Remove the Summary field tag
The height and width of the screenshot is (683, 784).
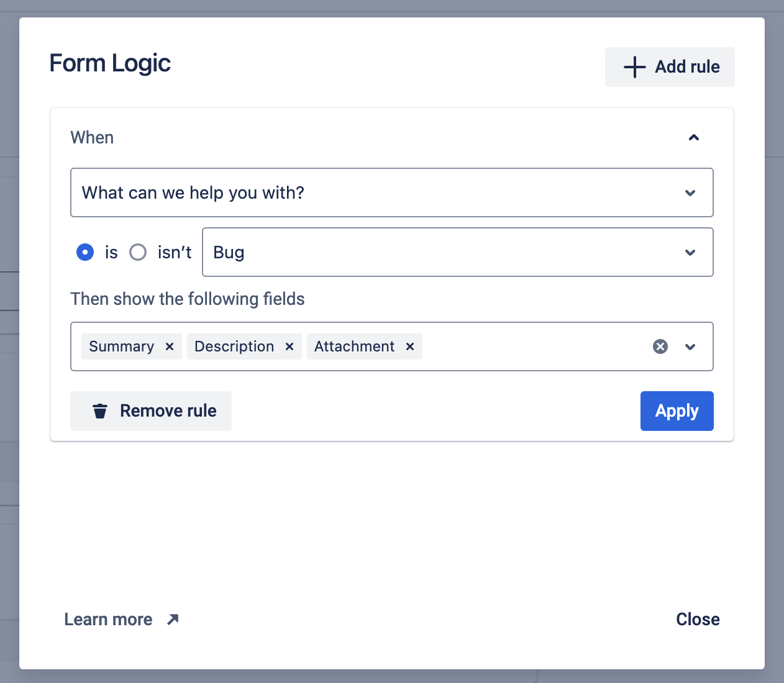point(170,346)
